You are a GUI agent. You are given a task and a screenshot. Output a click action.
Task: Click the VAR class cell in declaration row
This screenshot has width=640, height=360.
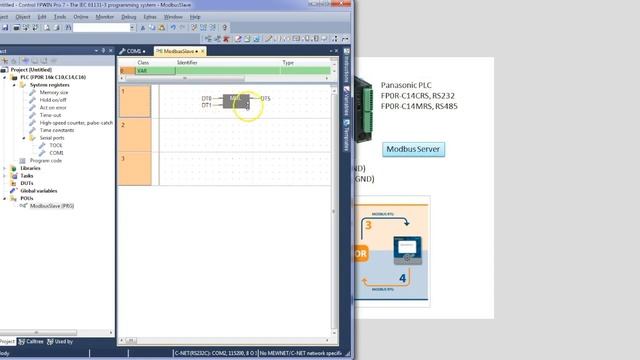click(x=155, y=71)
